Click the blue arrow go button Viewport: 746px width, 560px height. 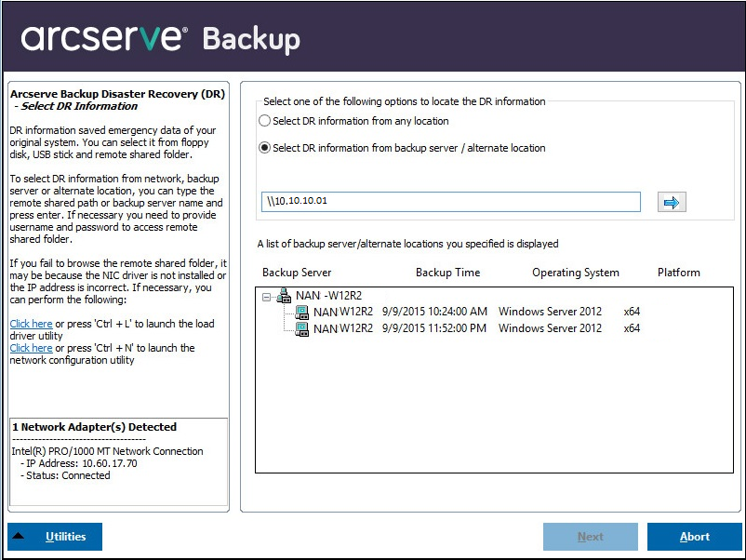[x=671, y=202]
